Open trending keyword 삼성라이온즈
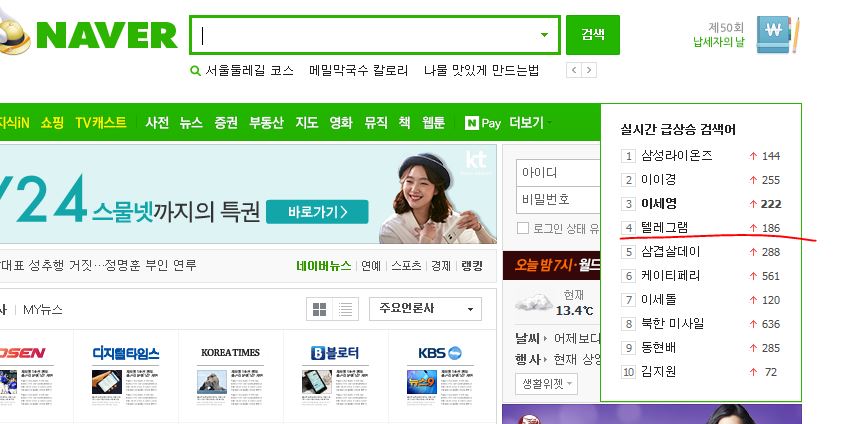The width and height of the screenshot is (867, 424). click(677, 156)
